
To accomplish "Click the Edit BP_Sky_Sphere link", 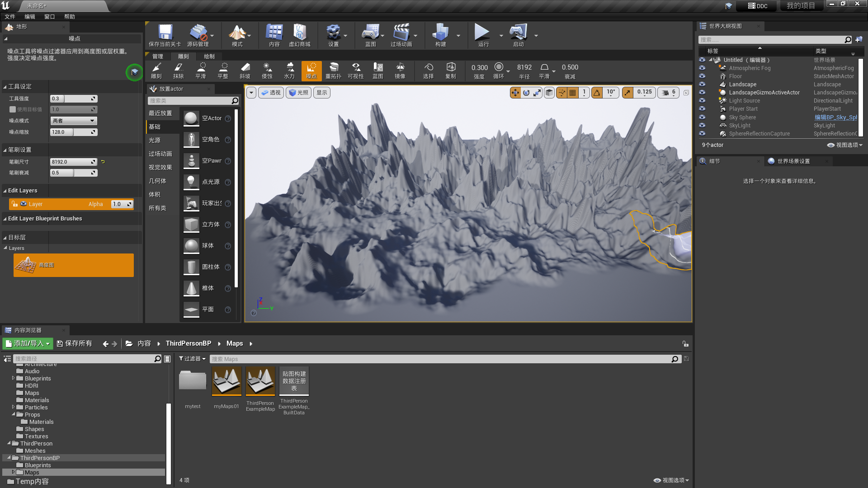I will pyautogui.click(x=835, y=117).
